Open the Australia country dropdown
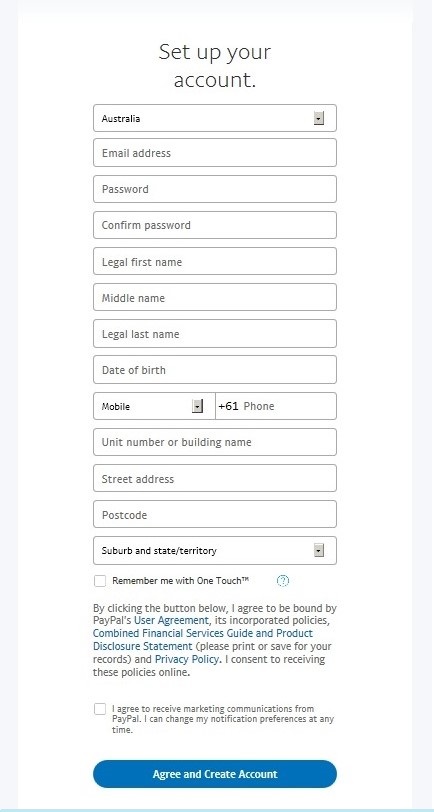The image size is (434, 812). pos(215,118)
